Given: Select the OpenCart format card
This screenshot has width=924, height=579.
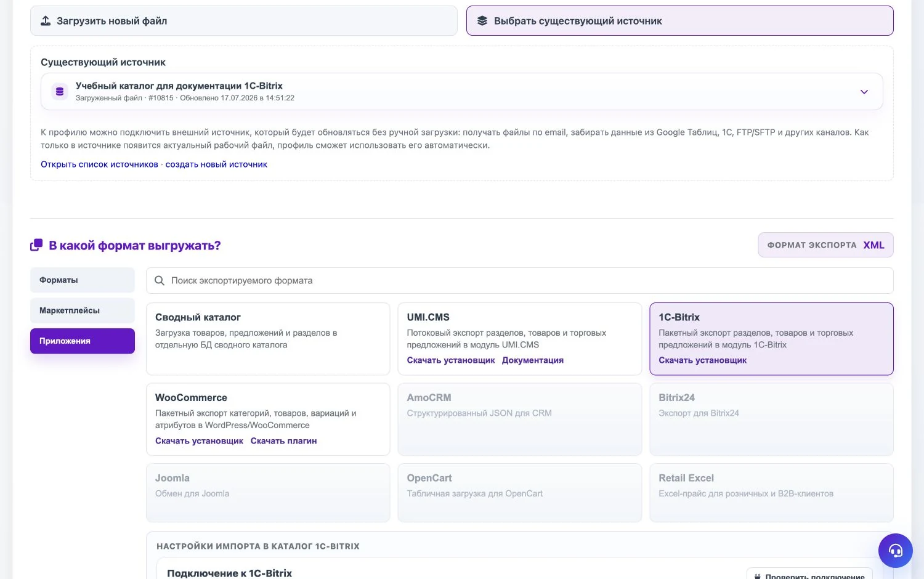Looking at the screenshot, I should pos(520,493).
